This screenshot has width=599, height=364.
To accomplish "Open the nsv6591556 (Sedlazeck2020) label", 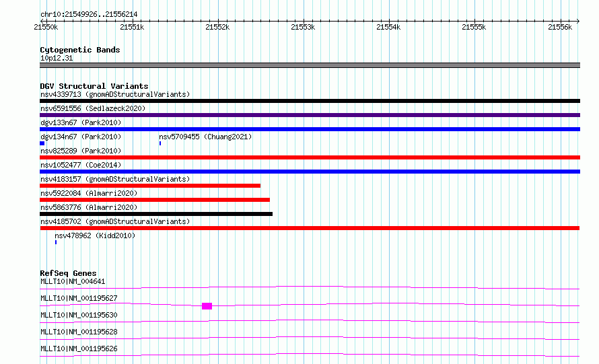I will [93, 108].
